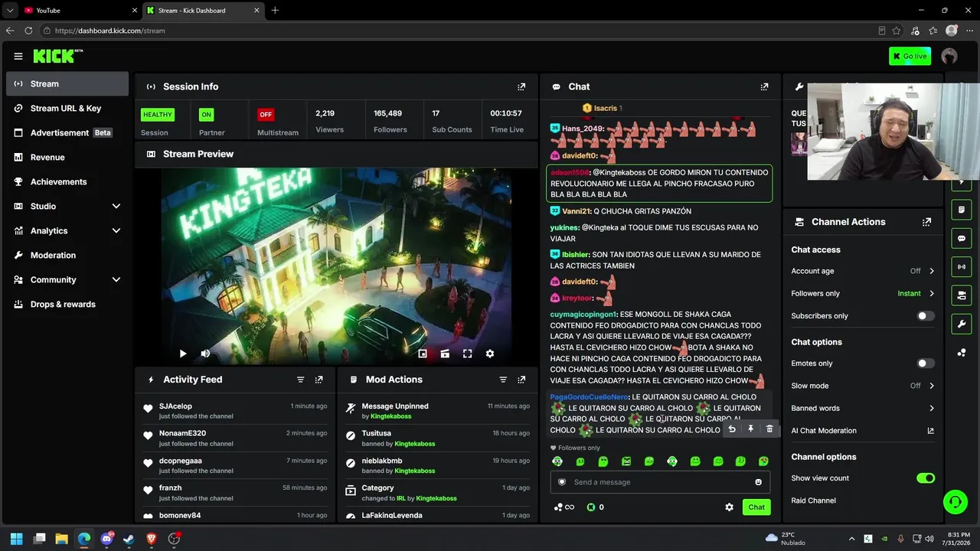Pop out the Mod Actions panel
This screenshot has height=551, width=980.
pyautogui.click(x=521, y=380)
